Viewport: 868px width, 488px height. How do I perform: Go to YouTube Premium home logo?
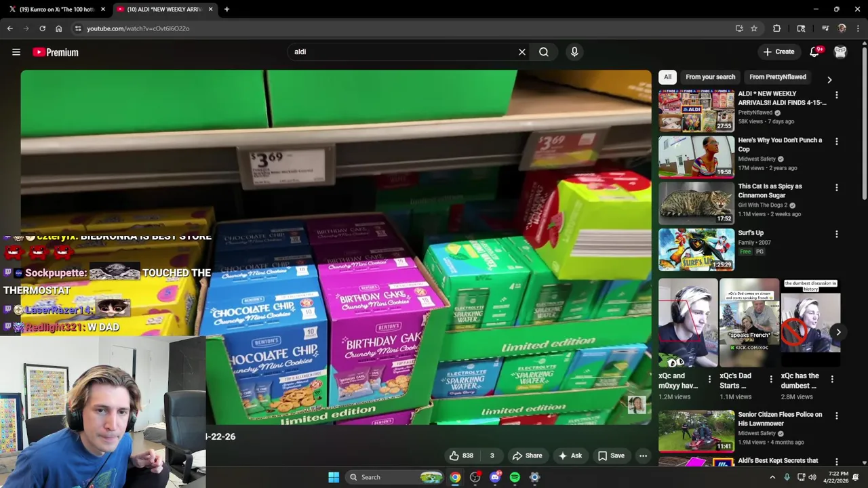click(56, 52)
